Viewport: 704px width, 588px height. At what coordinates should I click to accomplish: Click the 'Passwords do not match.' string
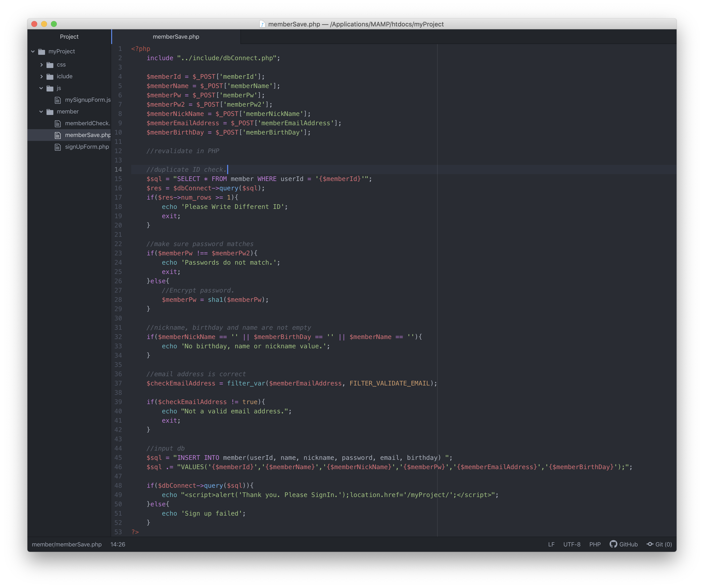(x=229, y=262)
